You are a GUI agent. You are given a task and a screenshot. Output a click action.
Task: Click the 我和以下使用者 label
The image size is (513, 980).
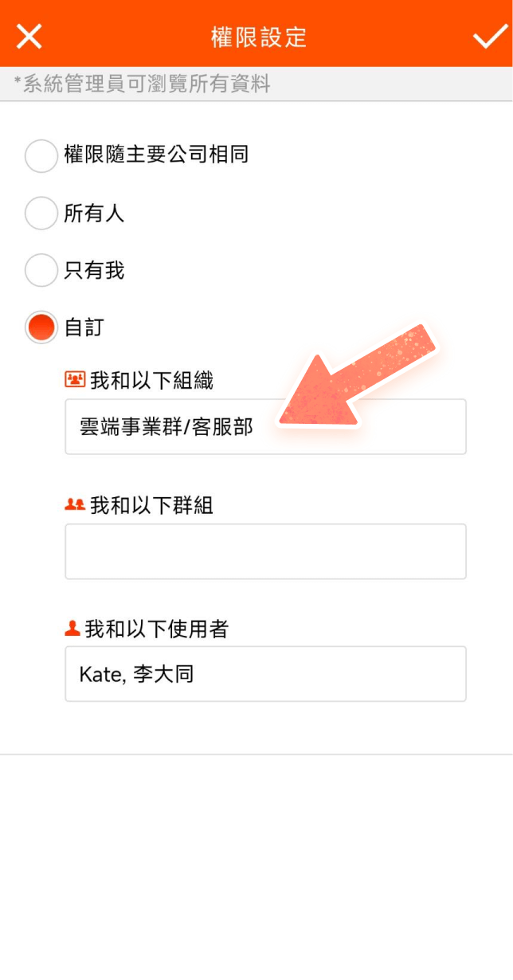point(157,629)
